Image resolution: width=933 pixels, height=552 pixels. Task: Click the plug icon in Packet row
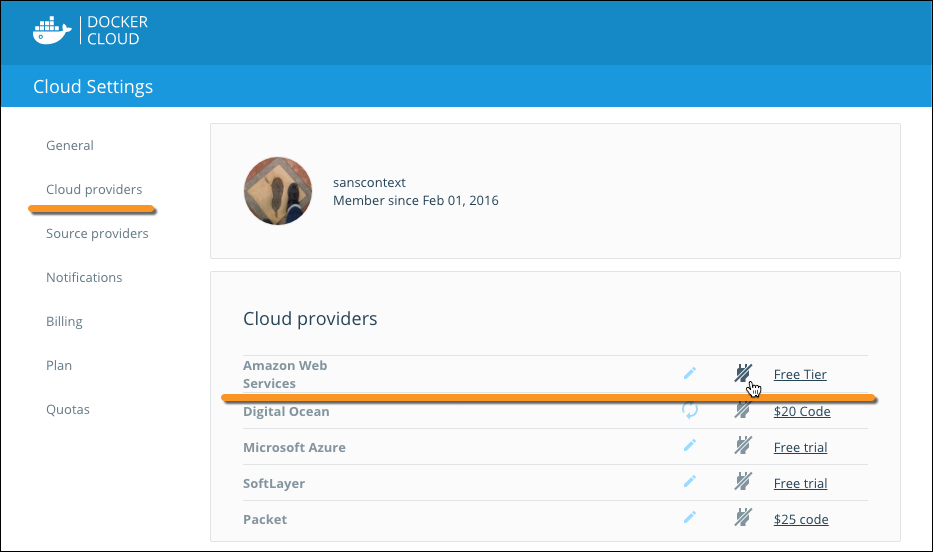(x=742, y=518)
